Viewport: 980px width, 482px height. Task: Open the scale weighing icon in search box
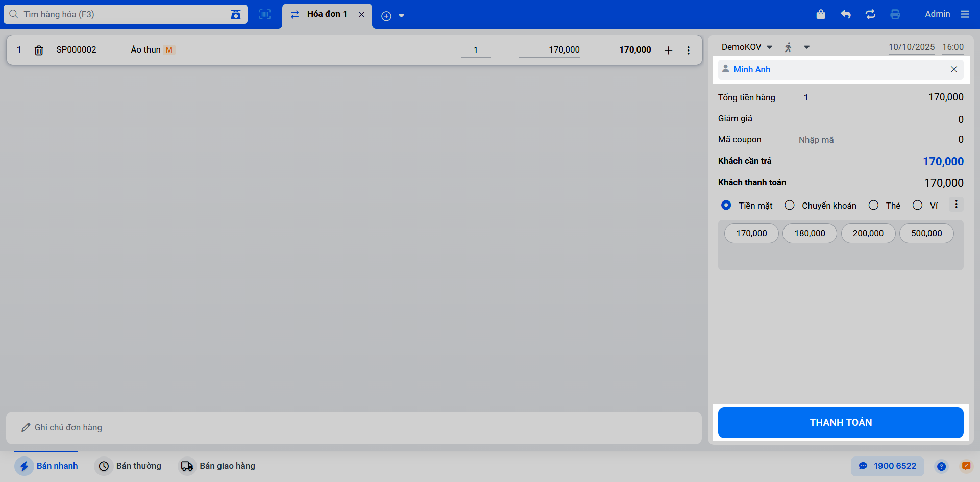point(235,14)
